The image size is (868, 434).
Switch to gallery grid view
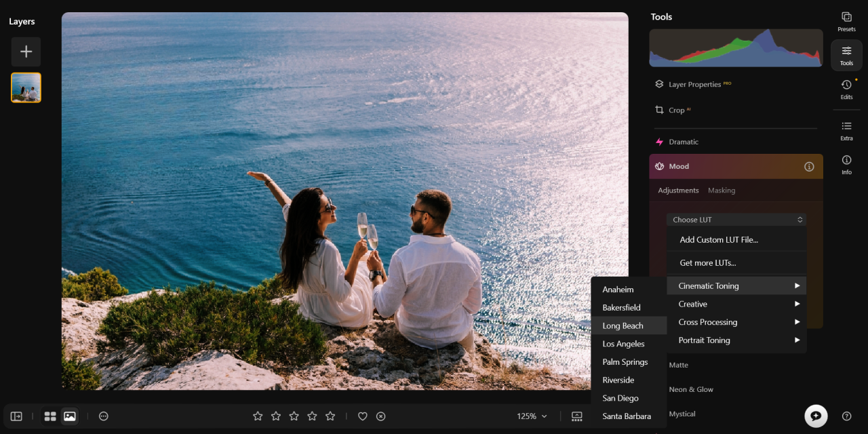[50, 416]
